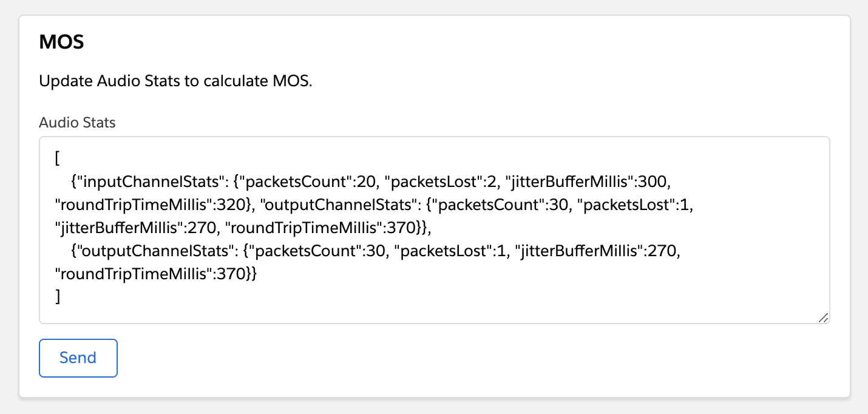
Task: Click the Send button
Action: tap(78, 358)
